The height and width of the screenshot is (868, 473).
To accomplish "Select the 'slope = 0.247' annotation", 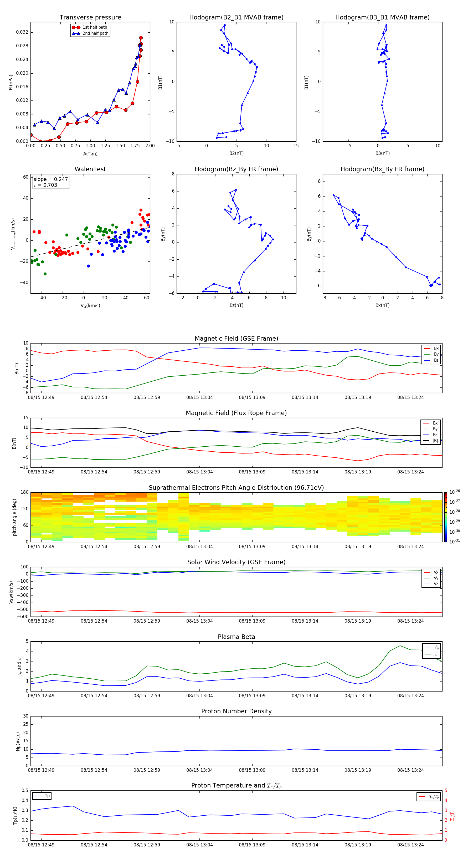I will click(x=50, y=179).
